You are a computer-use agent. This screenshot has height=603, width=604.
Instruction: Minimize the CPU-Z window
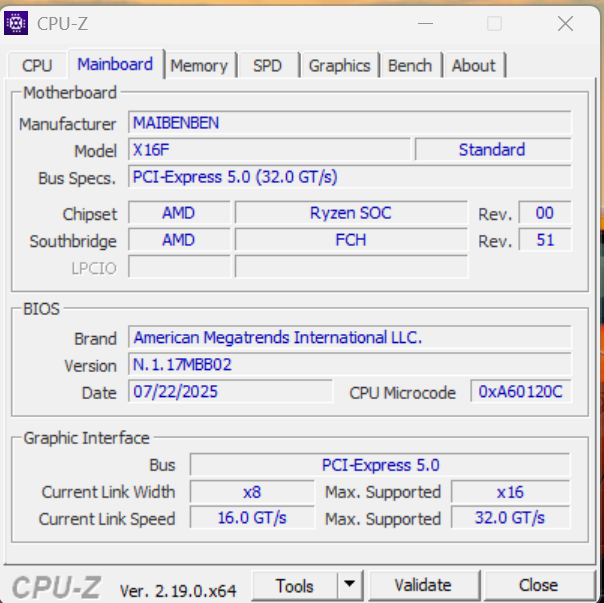tap(425, 24)
